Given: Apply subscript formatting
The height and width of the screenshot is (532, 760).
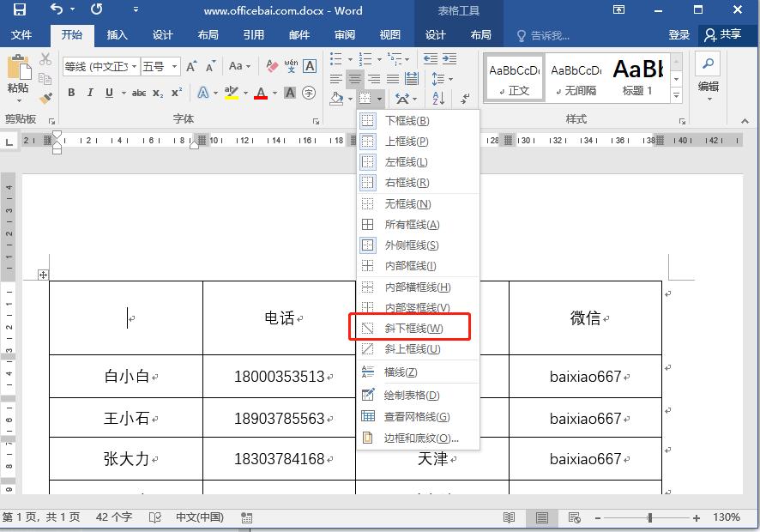Looking at the screenshot, I should [158, 92].
